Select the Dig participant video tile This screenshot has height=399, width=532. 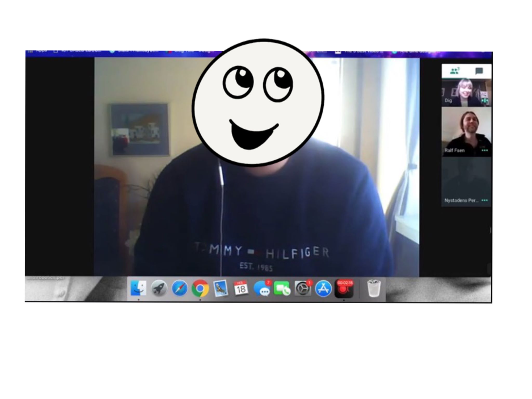pyautogui.click(x=467, y=92)
